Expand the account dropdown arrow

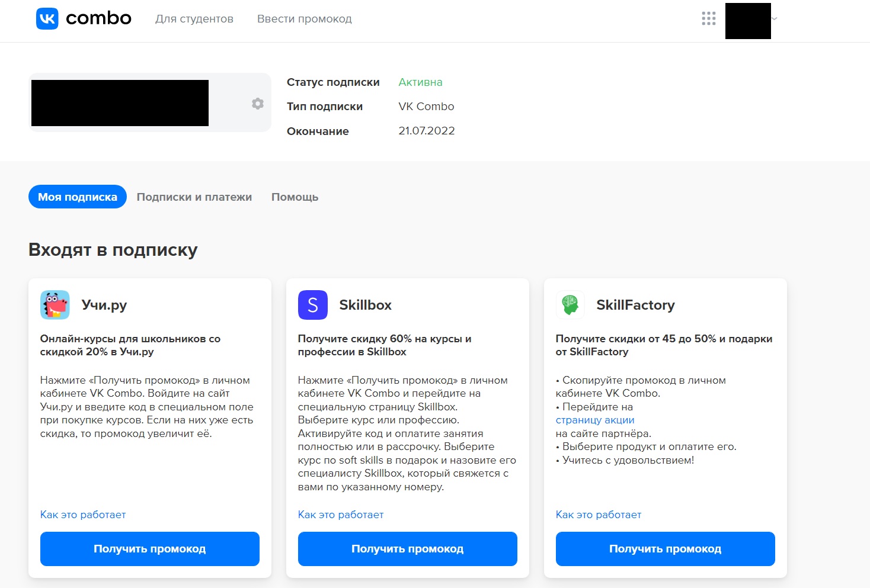[x=774, y=19]
